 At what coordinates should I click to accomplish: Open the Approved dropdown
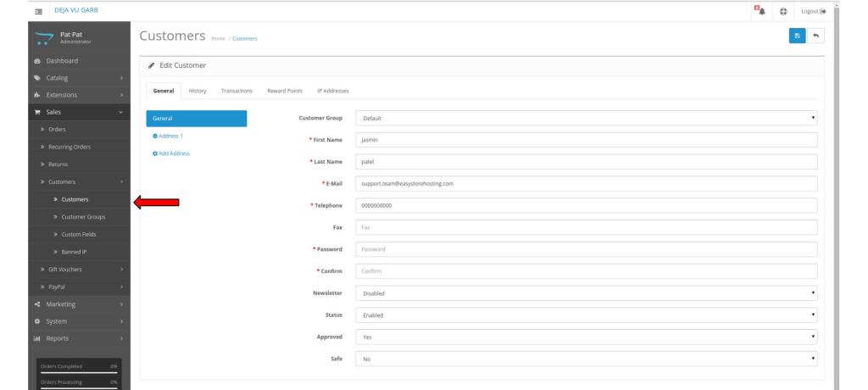(587, 337)
